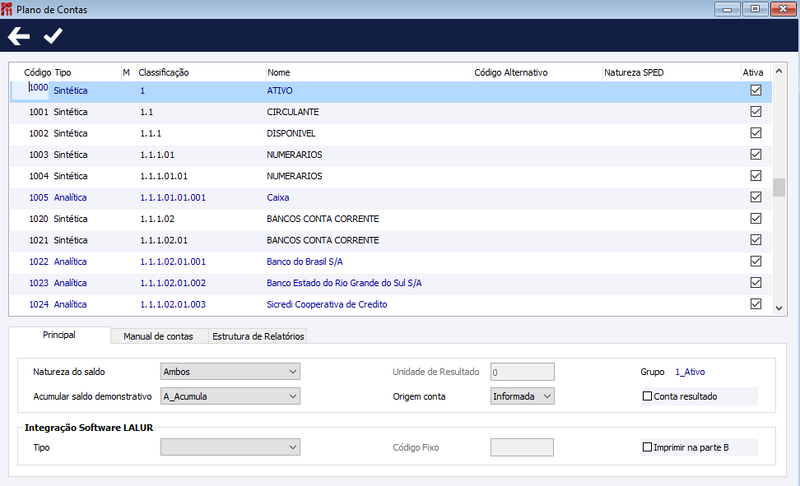Click Código Alternativo column header
This screenshot has height=486, width=800.
(x=511, y=72)
